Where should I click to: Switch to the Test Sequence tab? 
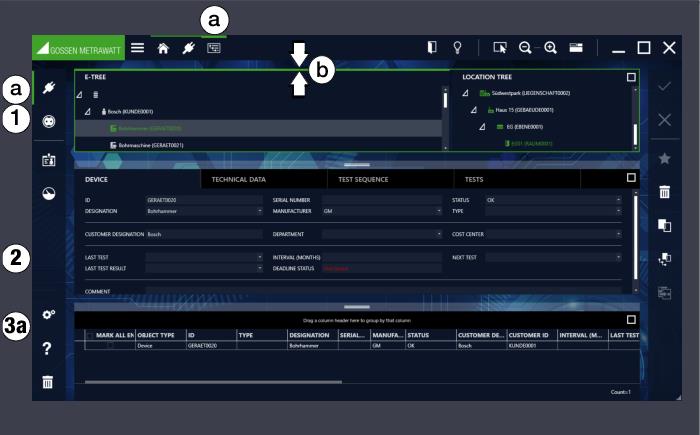391,179
